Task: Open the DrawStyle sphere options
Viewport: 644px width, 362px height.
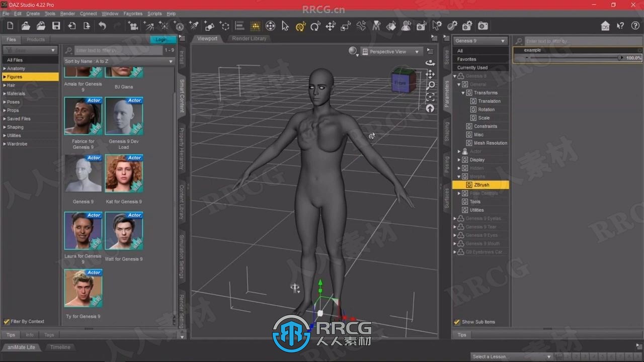Action: 354,51
